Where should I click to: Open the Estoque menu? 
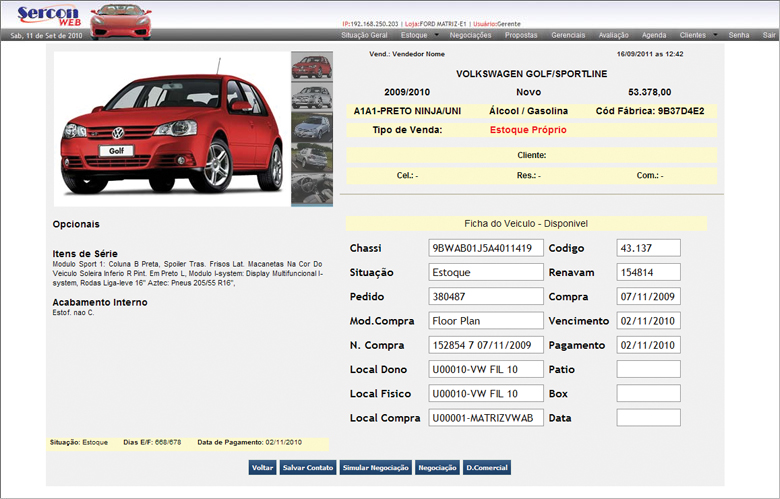[414, 35]
